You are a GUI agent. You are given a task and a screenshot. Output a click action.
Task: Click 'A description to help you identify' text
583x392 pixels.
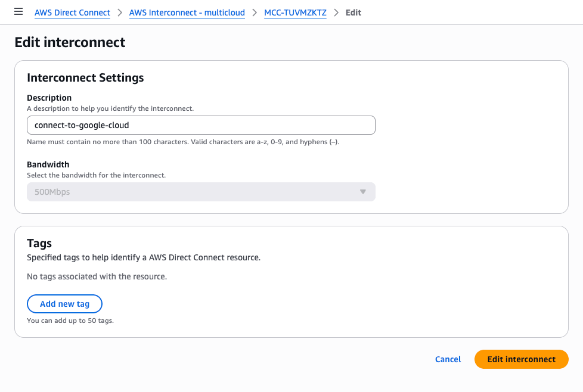110,108
